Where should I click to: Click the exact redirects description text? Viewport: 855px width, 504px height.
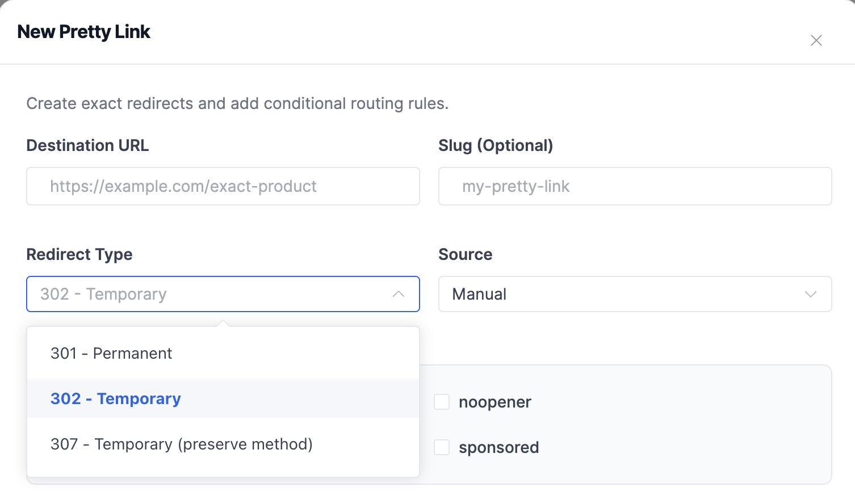coord(237,103)
